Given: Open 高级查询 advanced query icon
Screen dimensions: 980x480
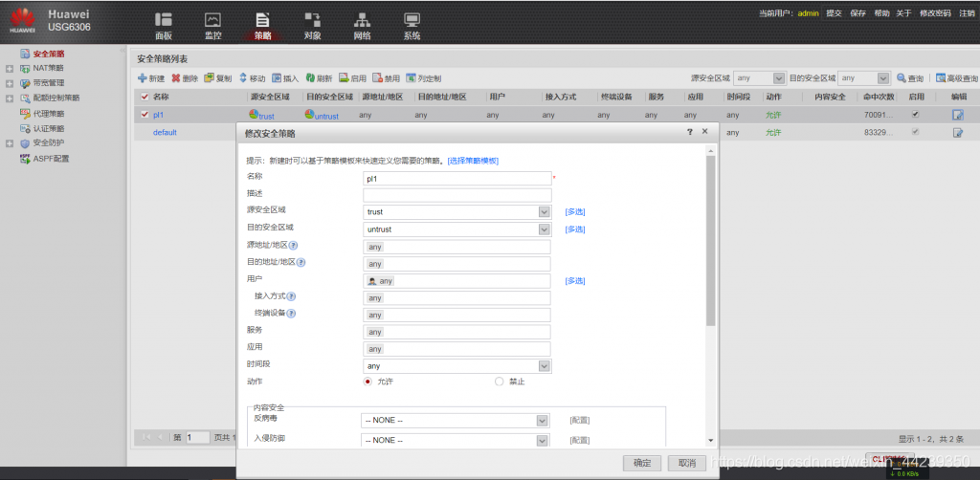Looking at the screenshot, I should point(941,78).
